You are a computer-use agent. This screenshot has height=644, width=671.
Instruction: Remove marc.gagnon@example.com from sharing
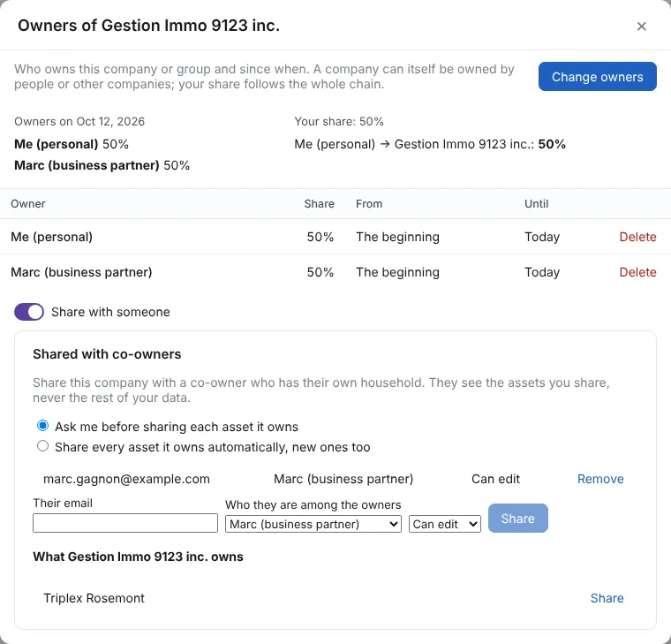click(x=600, y=479)
